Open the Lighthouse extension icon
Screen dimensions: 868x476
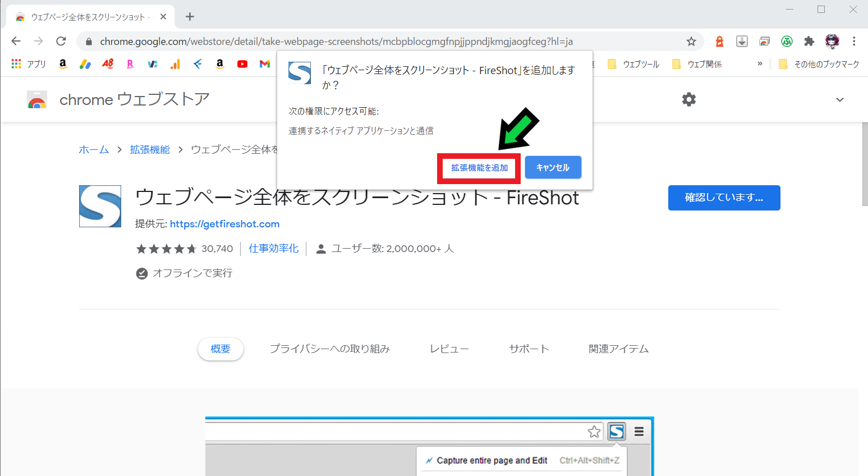coord(719,41)
